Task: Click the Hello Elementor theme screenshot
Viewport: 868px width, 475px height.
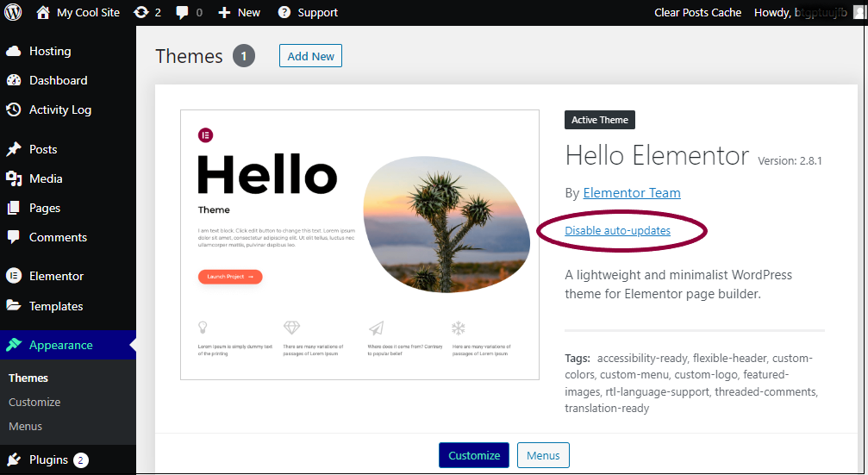Action: [359, 245]
